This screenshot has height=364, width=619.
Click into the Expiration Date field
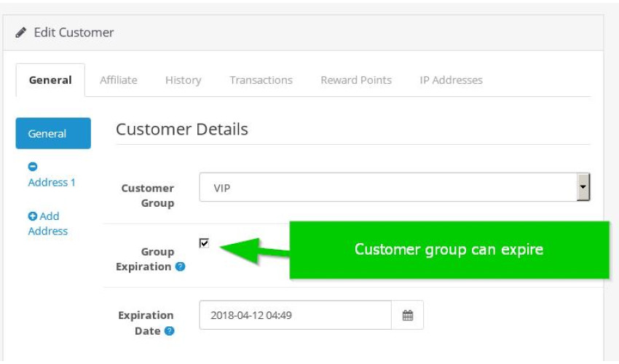(295, 315)
